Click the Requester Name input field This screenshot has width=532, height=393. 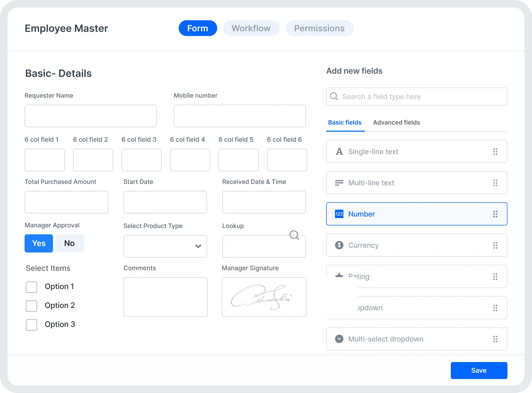tap(91, 116)
